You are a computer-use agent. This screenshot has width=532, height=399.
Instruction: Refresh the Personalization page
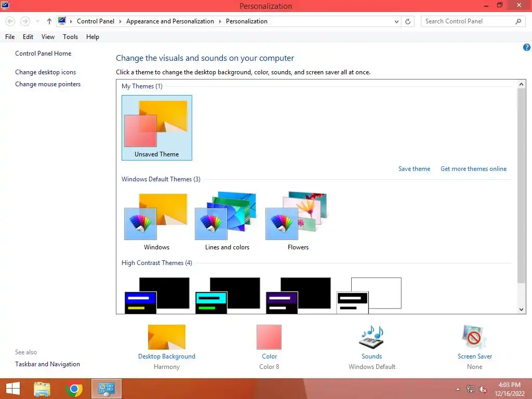(408, 22)
